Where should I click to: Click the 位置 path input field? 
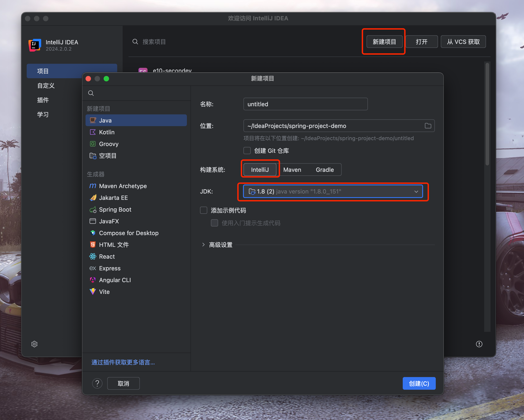click(x=339, y=126)
